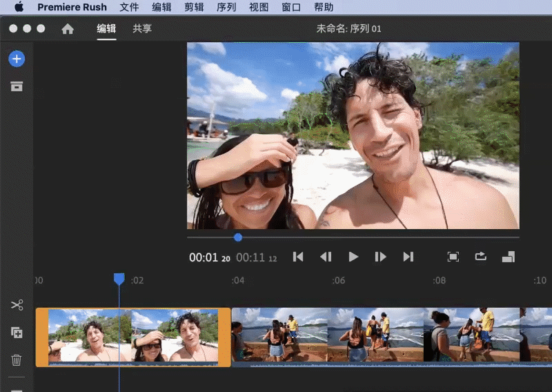Image resolution: width=552 pixels, height=392 pixels.
Task: Open the 剪辑 menu
Action: click(x=194, y=7)
